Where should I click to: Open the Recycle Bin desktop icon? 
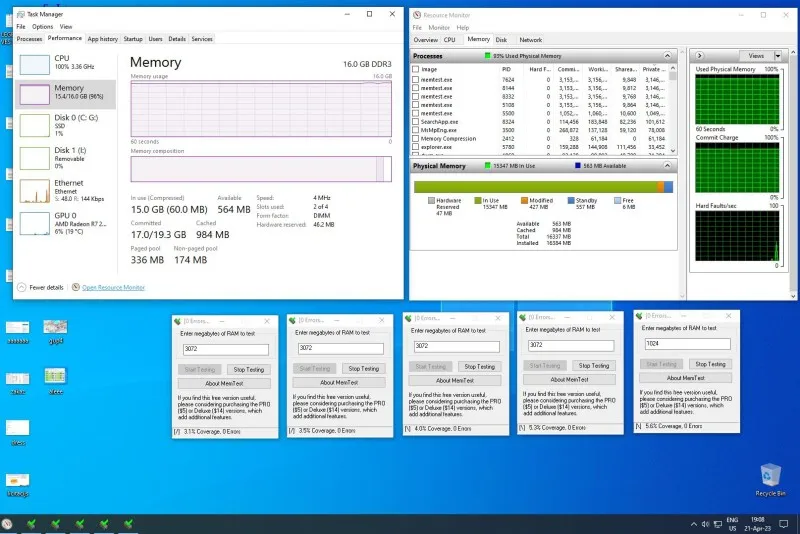click(x=770, y=479)
